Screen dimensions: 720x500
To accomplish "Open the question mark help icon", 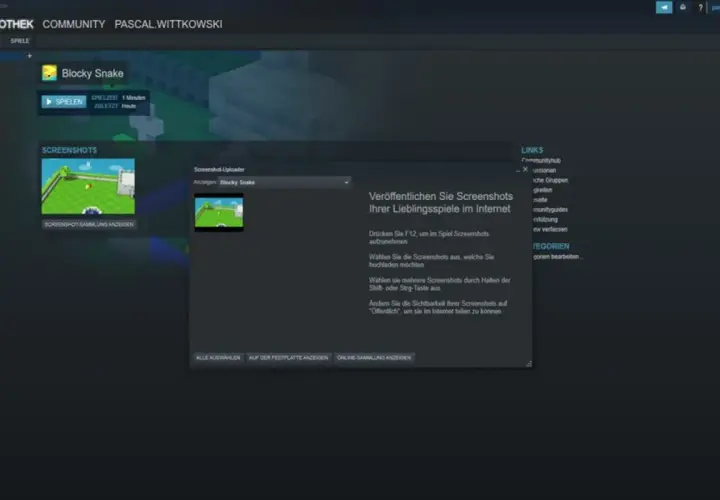I will [x=700, y=8].
